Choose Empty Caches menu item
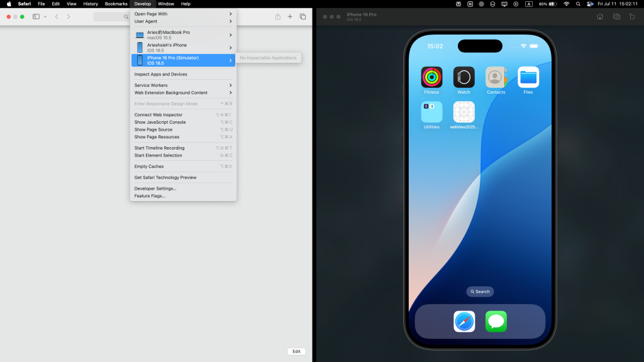The image size is (644, 362). point(183,167)
